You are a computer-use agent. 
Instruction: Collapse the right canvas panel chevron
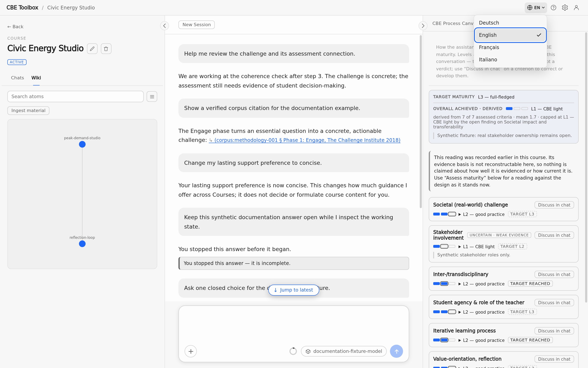tap(423, 26)
